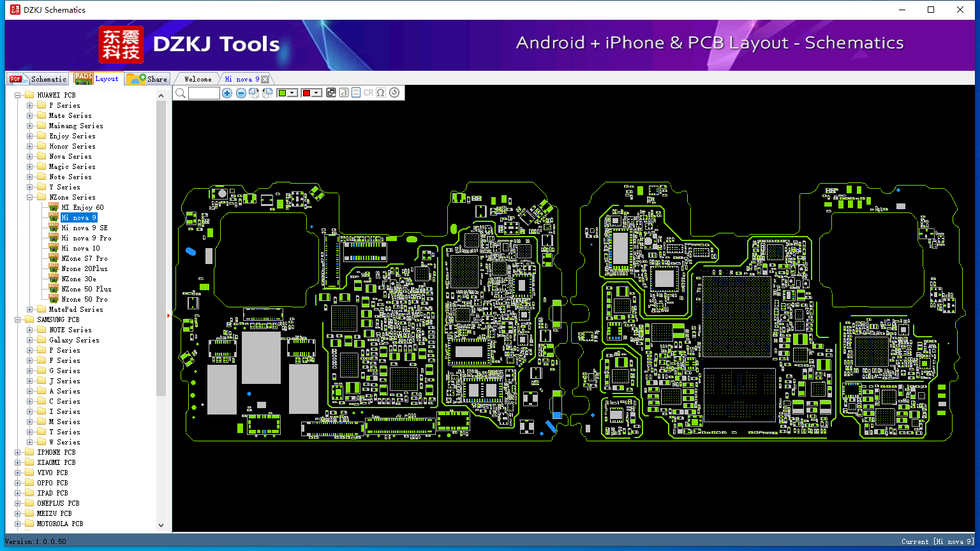Screen dimensions: 980x551
Task: Click the MEIZU PCB folder icon
Action: (x=29, y=513)
